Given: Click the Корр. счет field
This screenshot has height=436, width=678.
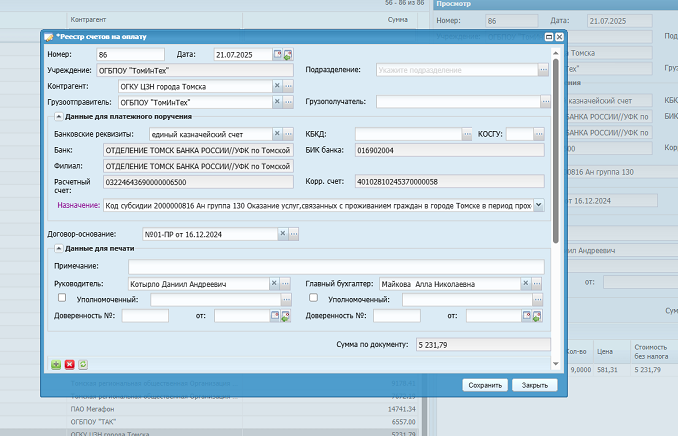Looking at the screenshot, I should [450, 182].
